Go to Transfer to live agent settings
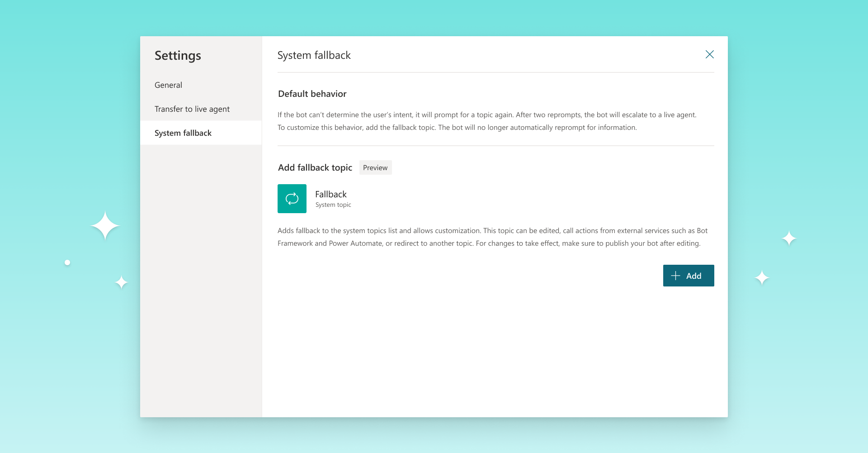Screen dimensions: 868x453 pos(192,109)
